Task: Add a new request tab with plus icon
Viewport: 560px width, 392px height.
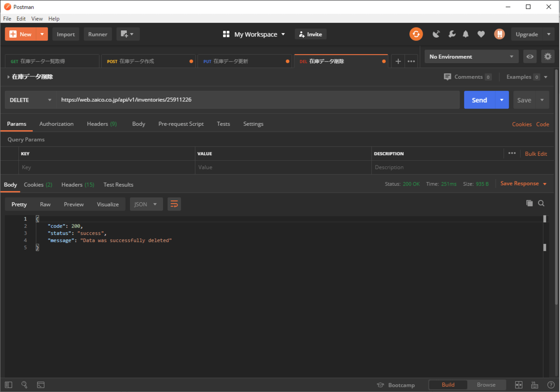Action: 398,61
